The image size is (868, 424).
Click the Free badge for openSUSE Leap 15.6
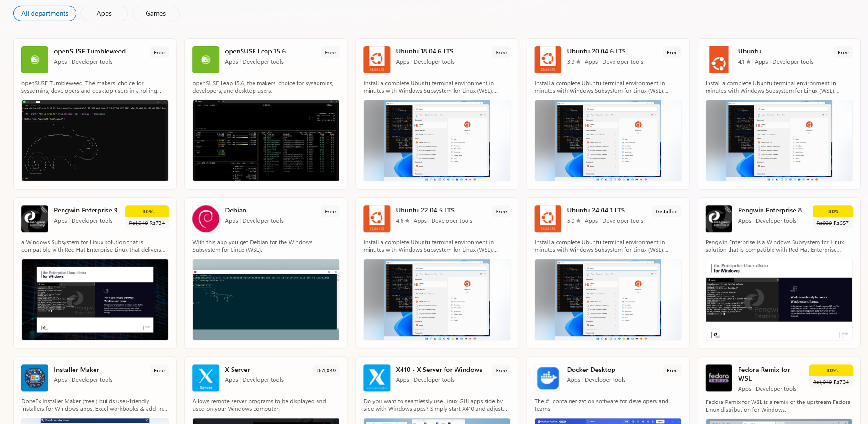click(330, 53)
